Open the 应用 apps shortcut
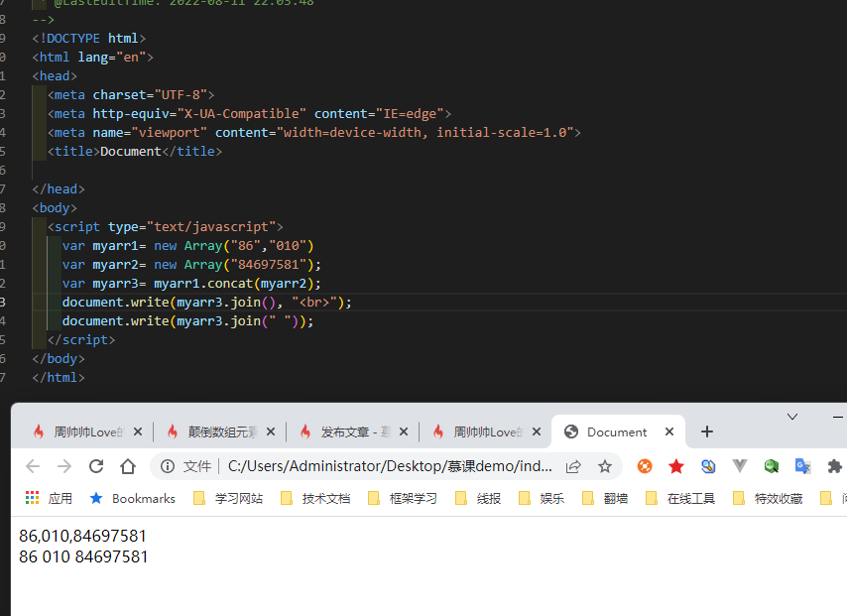Screen dimensions: 847x616 click(49, 498)
